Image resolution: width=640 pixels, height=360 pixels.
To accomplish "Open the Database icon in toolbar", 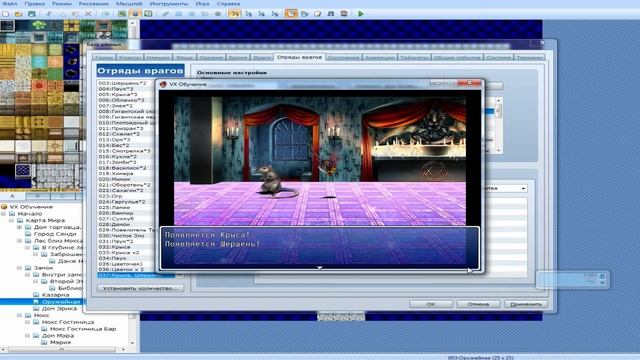I will pos(291,13).
